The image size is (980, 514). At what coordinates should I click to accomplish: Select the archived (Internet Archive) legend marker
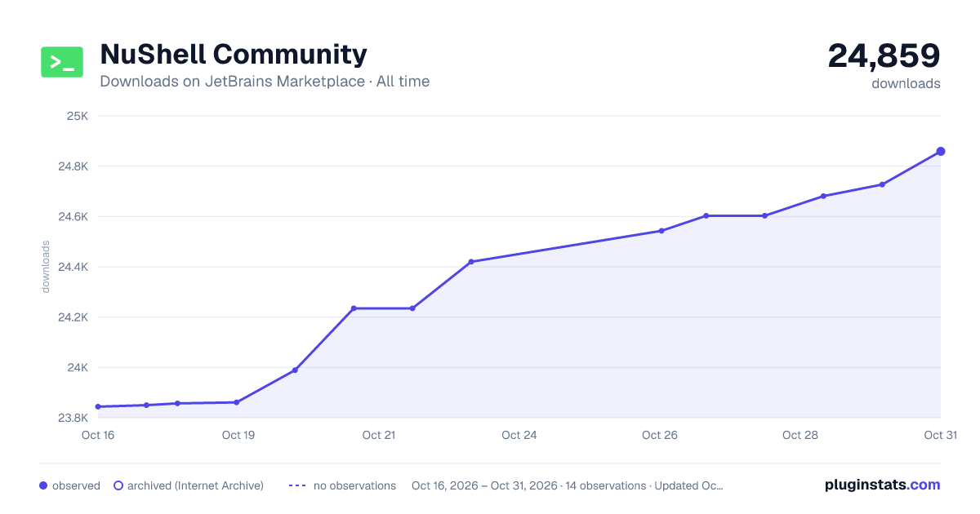click(x=118, y=485)
